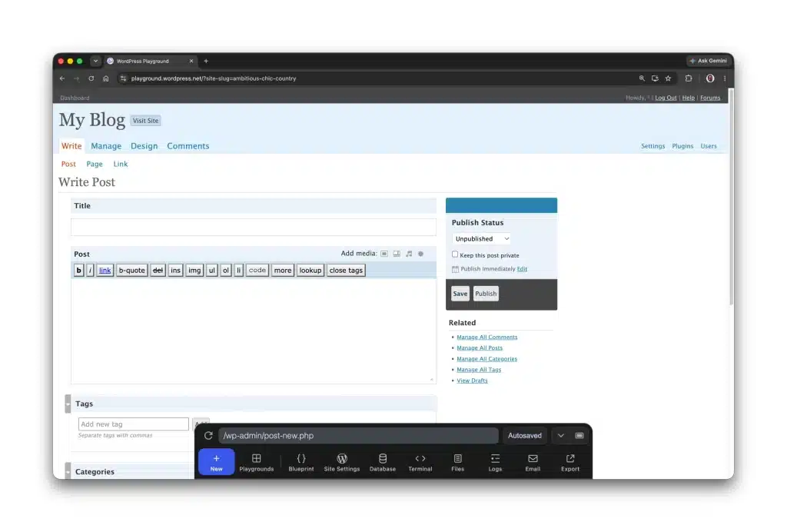The width and height of the screenshot is (787, 532).
Task: Add a video via Add media icon
Action: tap(397, 254)
